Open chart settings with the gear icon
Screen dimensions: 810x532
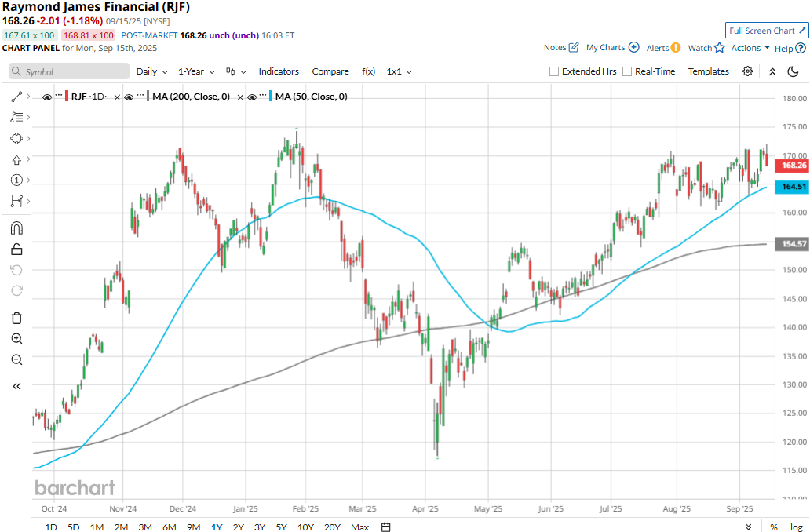747,71
